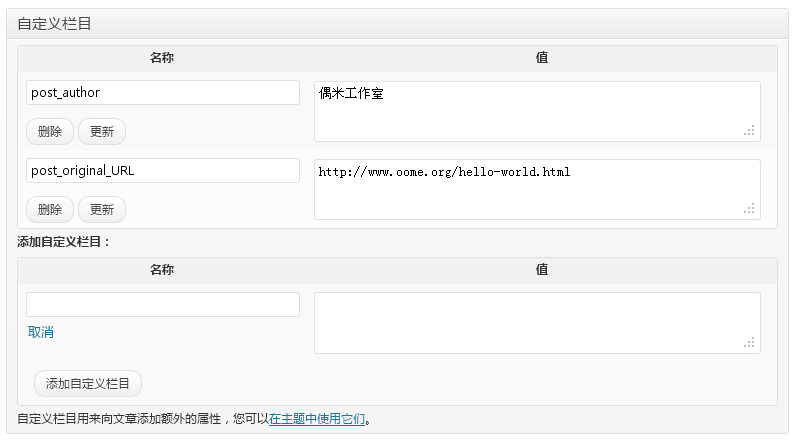Delete the post_author custom field
Screen dimensions: 796x440
pos(50,131)
